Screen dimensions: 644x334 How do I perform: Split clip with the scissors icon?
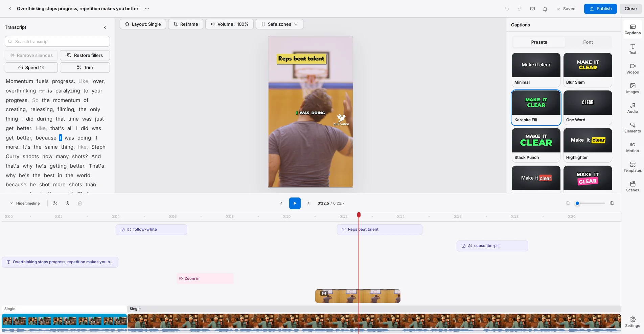click(55, 203)
